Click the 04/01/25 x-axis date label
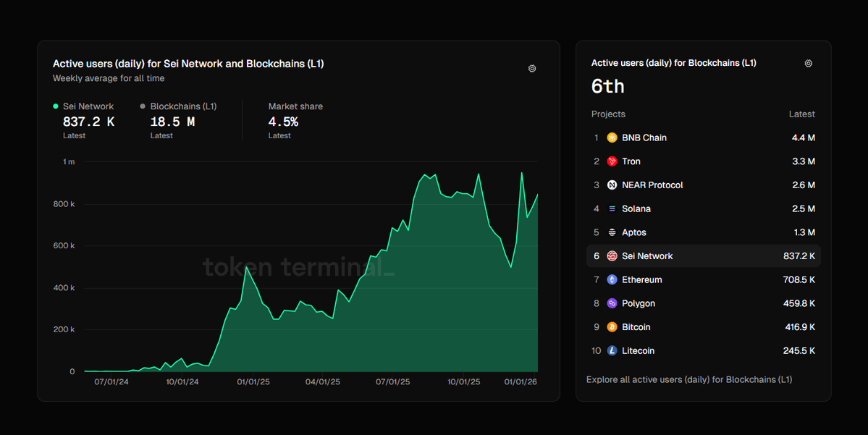The image size is (868, 435). tap(323, 382)
